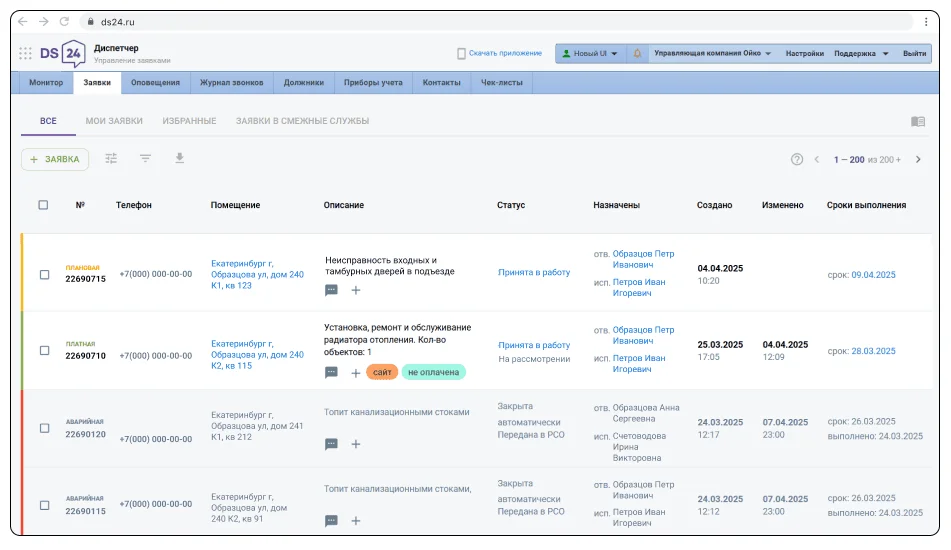Image resolution: width=951 pixels, height=550 pixels.
Task: Switch to Монитор tab
Action: coord(46,82)
